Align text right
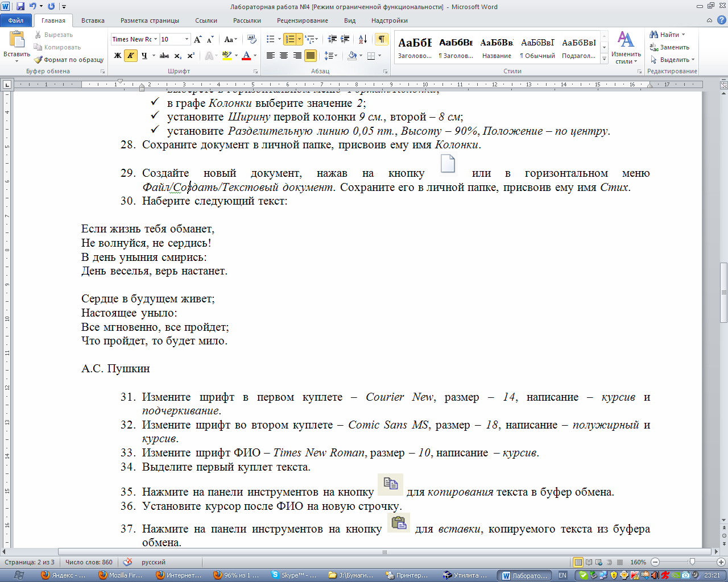Screen dimensions: 728x582 (x=297, y=56)
